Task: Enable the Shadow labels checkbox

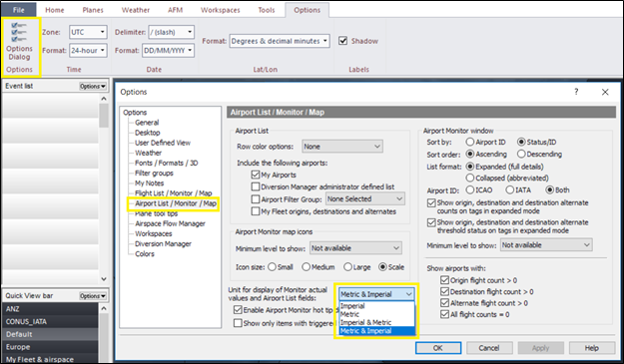Action: (x=343, y=41)
